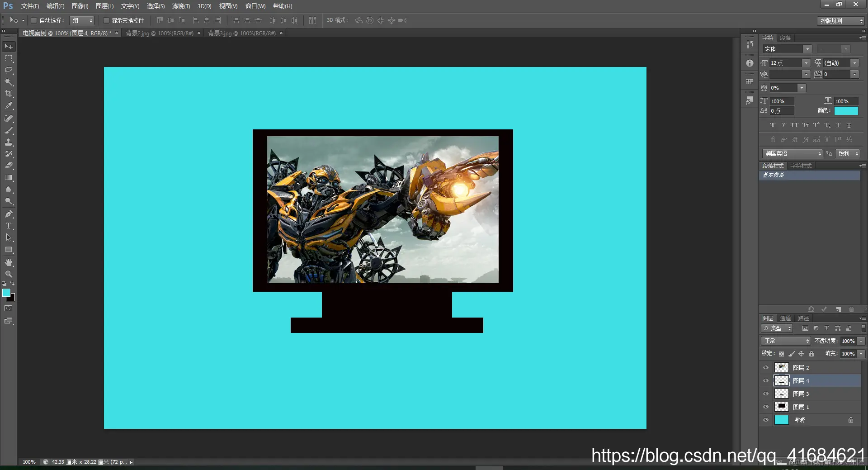Hide the 背景 layer using its eye icon

click(x=766, y=420)
